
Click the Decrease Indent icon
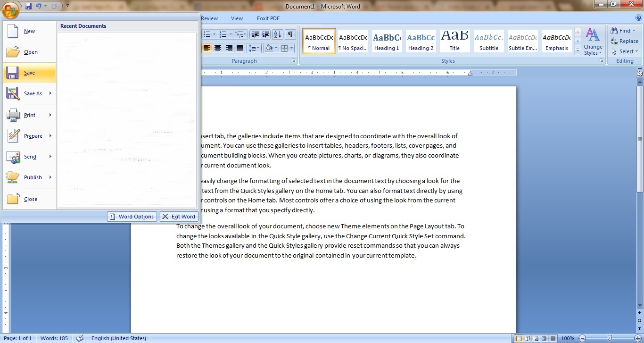click(x=255, y=34)
